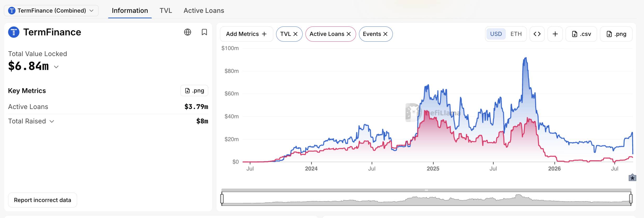Click the Key Metrics heading

[27, 91]
